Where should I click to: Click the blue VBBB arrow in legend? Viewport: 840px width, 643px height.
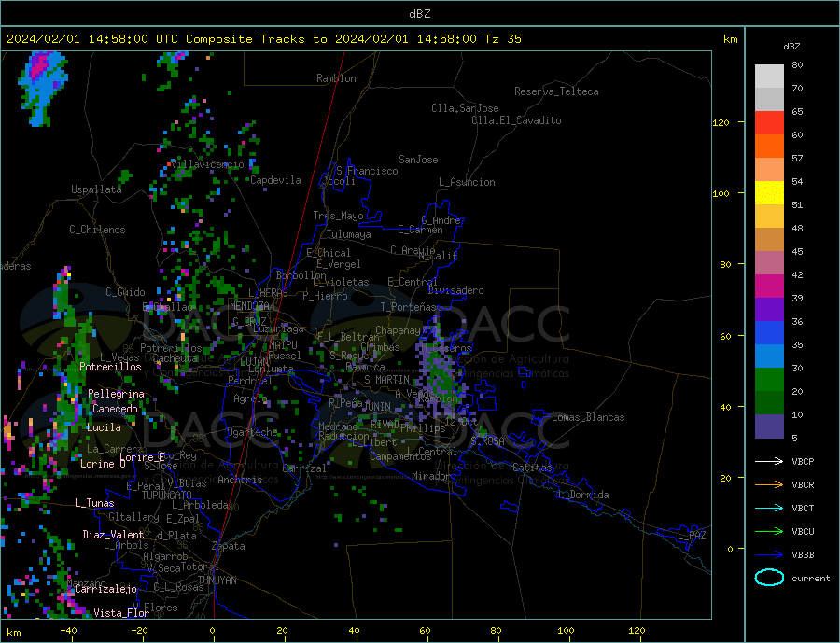769,555
